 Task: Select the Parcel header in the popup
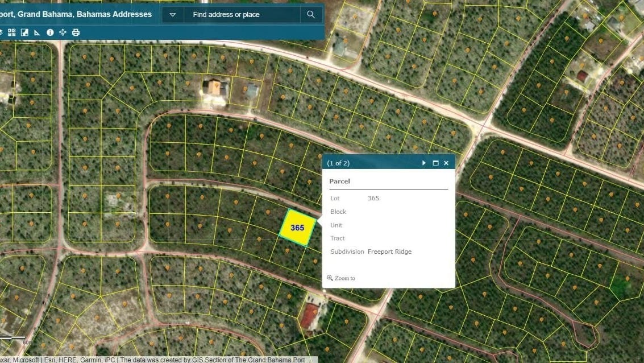(339, 181)
